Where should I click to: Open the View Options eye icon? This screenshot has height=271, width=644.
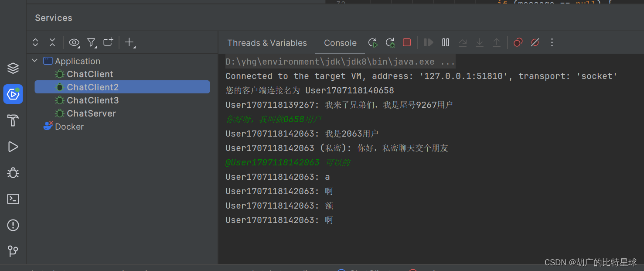[x=74, y=42]
